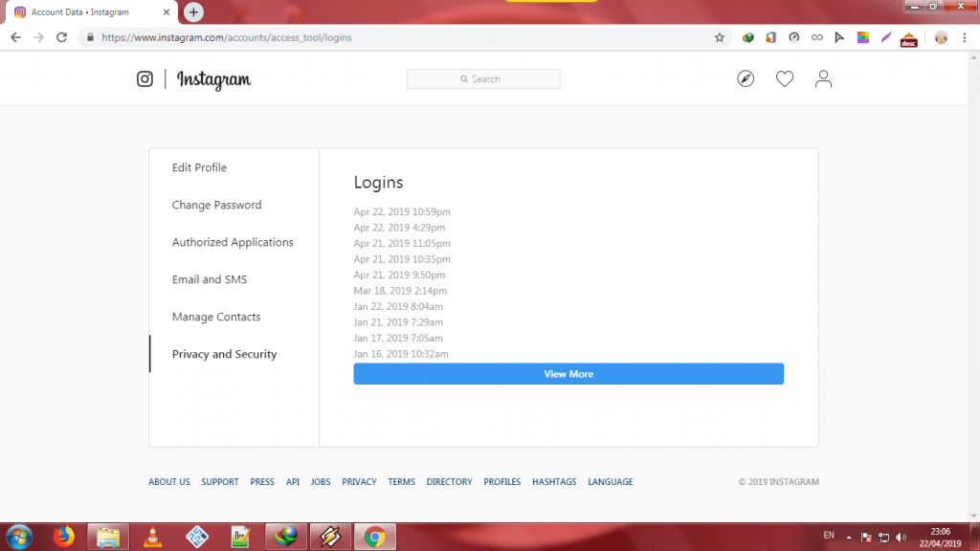Viewport: 980px width, 551px height.
Task: Select login entry Apr 21, 2019 11:05pm
Action: tap(402, 243)
